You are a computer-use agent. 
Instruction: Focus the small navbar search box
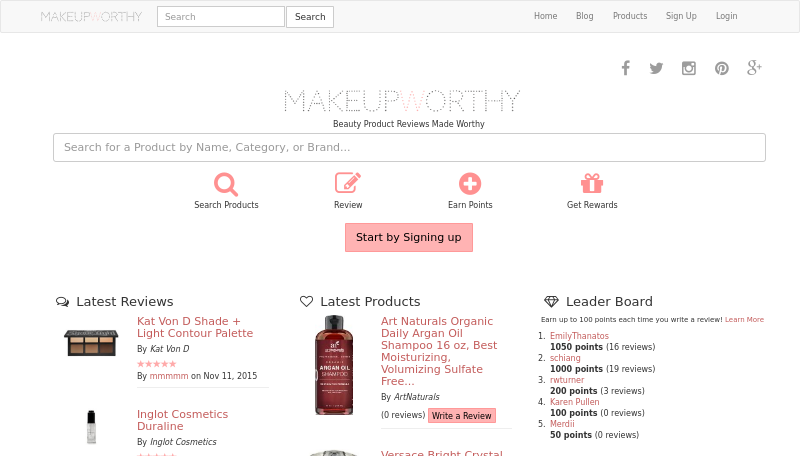point(221,17)
